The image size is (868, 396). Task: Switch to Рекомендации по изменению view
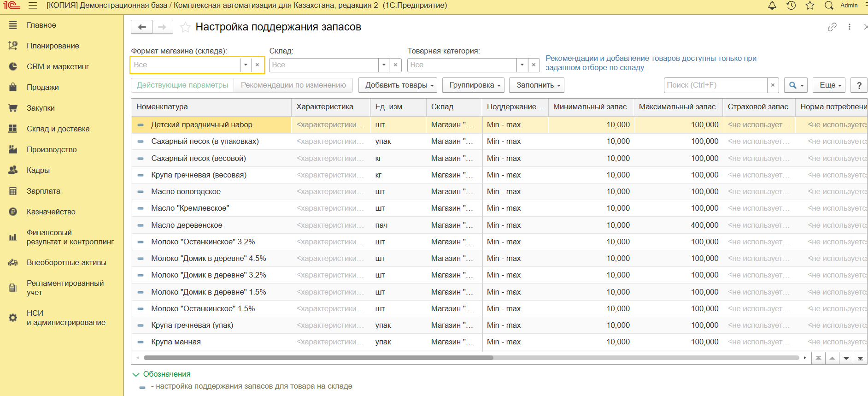[x=293, y=85]
